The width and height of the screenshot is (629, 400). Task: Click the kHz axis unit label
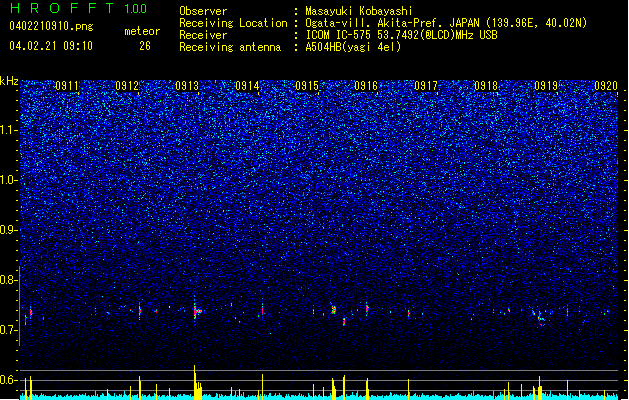coord(9,81)
